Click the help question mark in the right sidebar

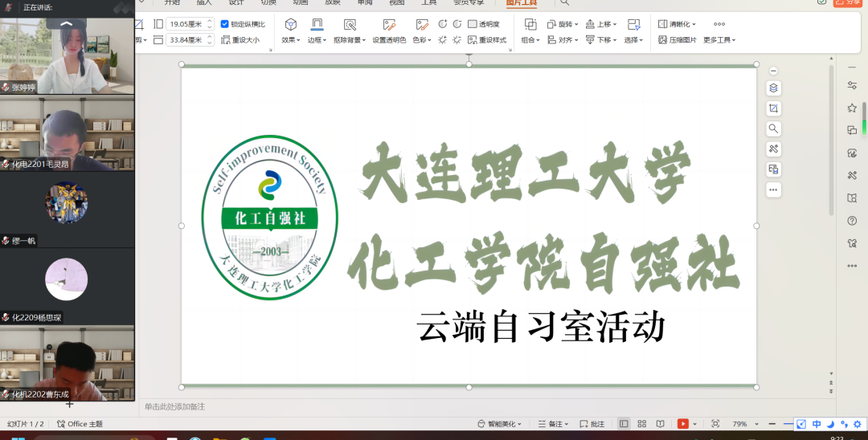[x=852, y=221]
